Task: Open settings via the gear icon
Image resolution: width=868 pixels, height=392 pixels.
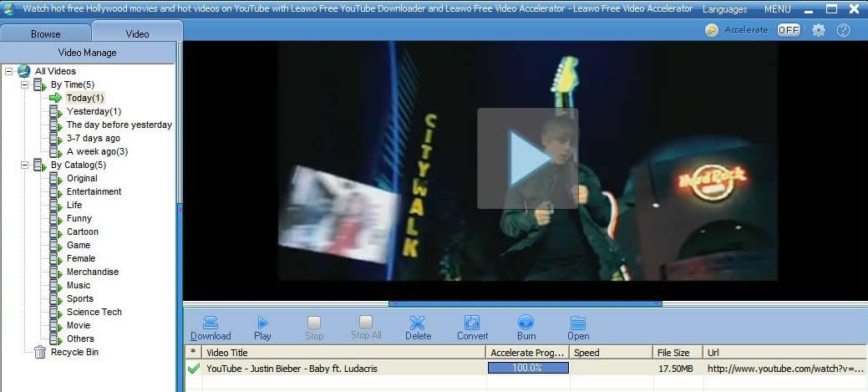Action: (x=819, y=30)
